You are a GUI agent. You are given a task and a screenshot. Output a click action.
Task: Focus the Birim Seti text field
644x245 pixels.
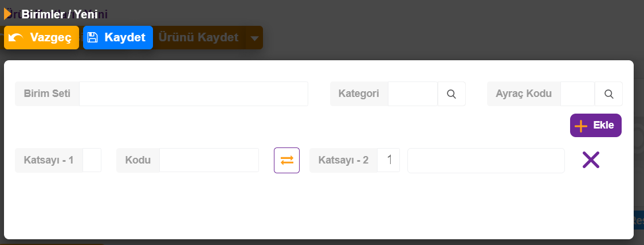pos(194,94)
